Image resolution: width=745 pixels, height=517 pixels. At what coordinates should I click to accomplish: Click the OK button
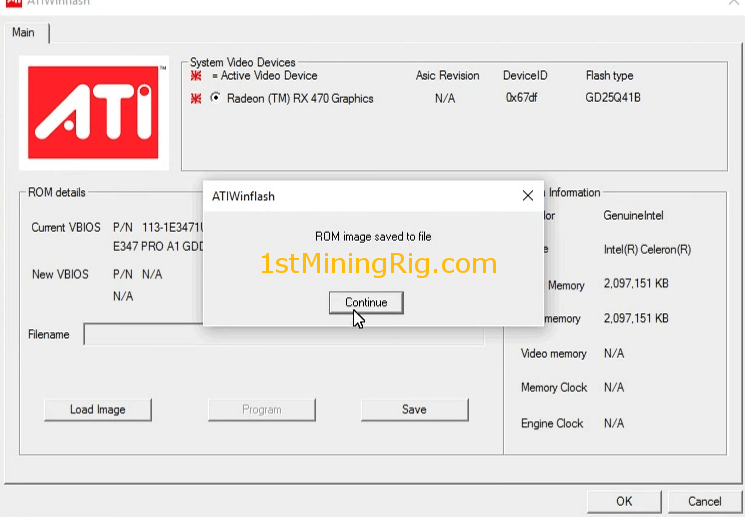(x=624, y=501)
